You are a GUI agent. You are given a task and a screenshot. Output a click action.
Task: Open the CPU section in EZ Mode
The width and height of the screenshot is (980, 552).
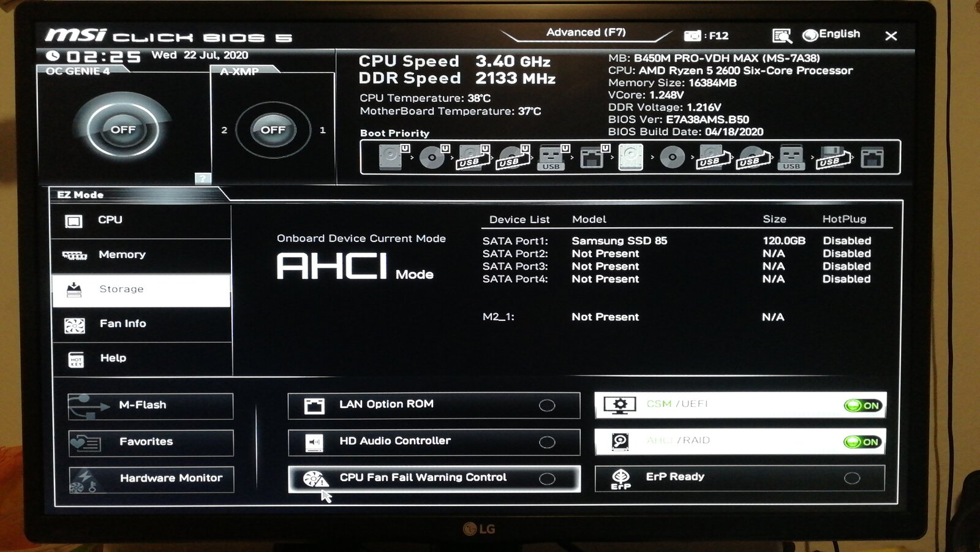pyautogui.click(x=141, y=221)
